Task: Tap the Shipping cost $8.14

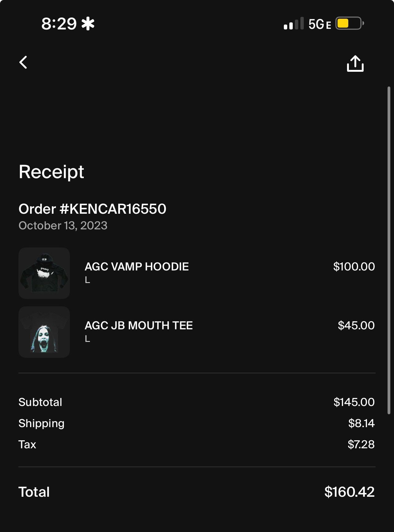Action: (x=361, y=423)
